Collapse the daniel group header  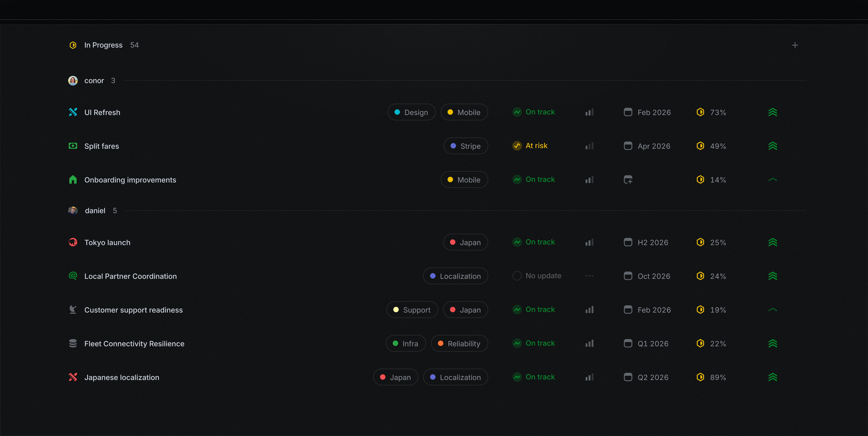(x=95, y=210)
